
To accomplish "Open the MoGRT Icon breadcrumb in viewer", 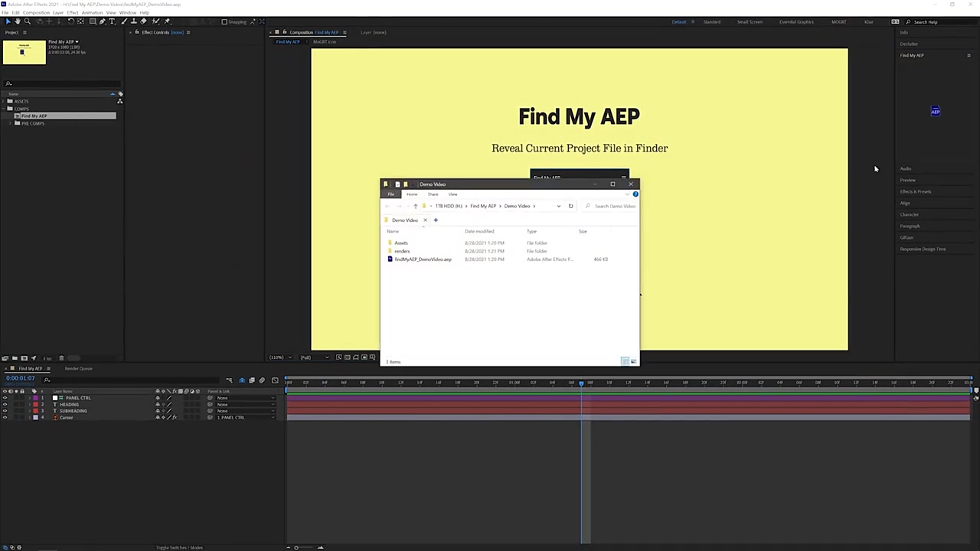I will (325, 42).
